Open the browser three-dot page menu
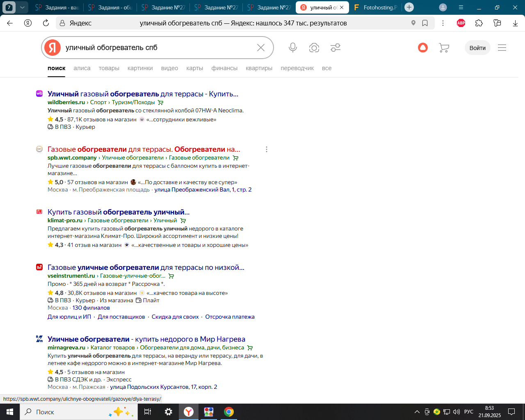This screenshot has width=525, height=420. tap(443, 23)
